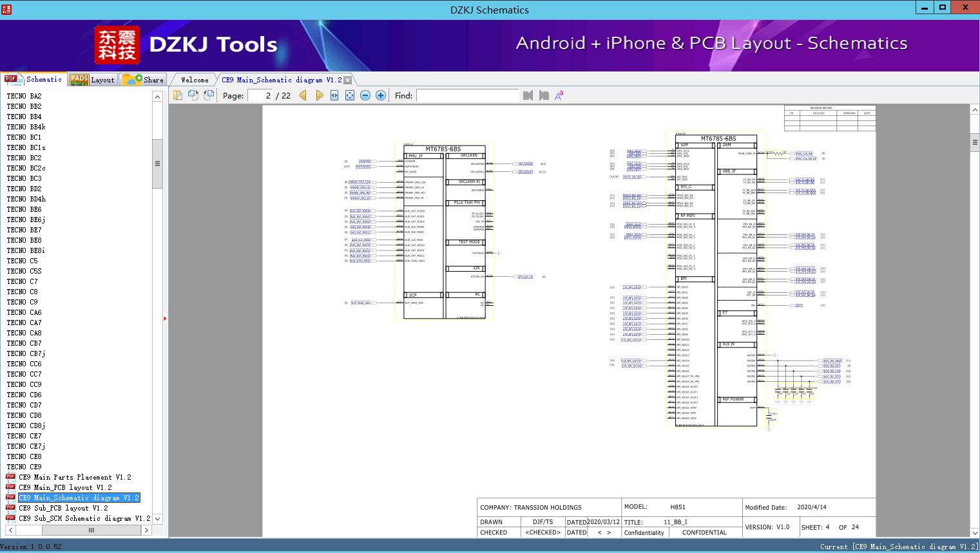This screenshot has width=980, height=553.
Task: Open the Share tab
Action: click(144, 80)
